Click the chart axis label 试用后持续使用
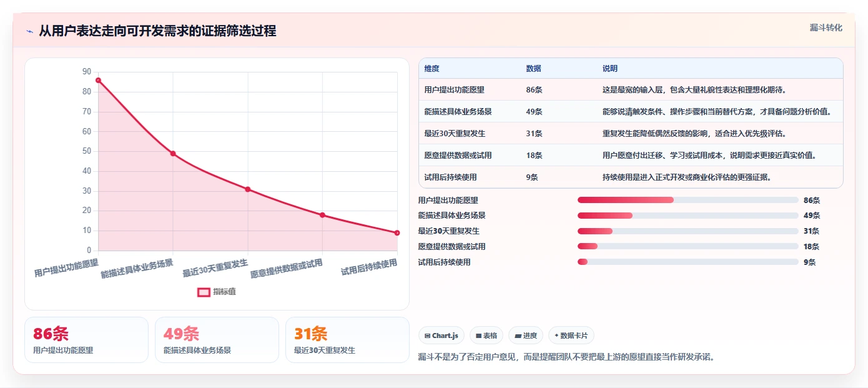 [369, 267]
